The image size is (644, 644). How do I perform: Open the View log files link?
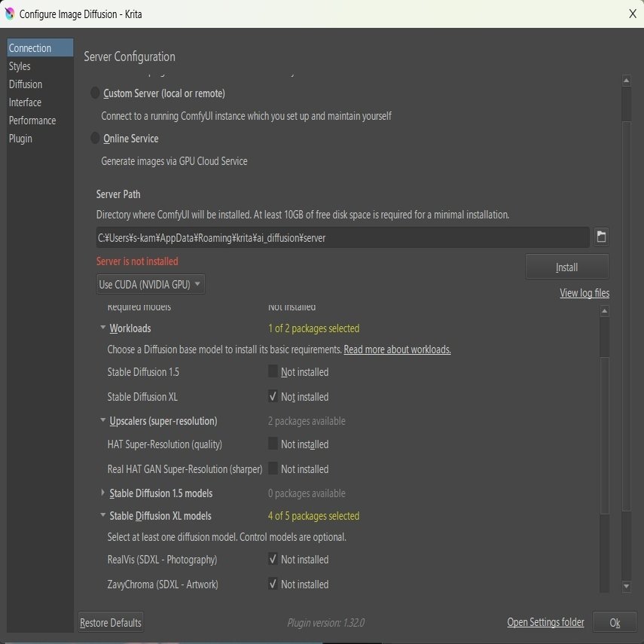584,293
